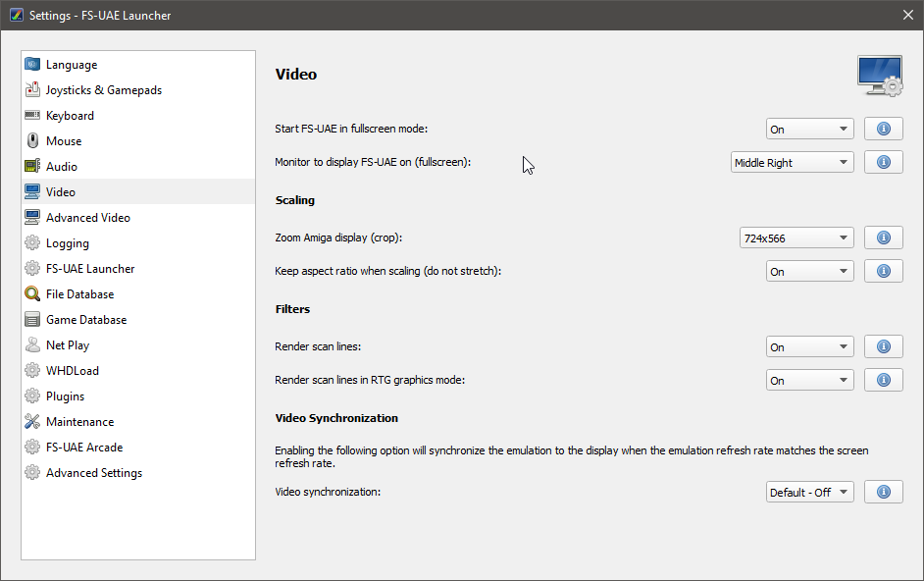924x581 pixels.
Task: Click info icon beside Monitor to display setting
Action: [884, 162]
